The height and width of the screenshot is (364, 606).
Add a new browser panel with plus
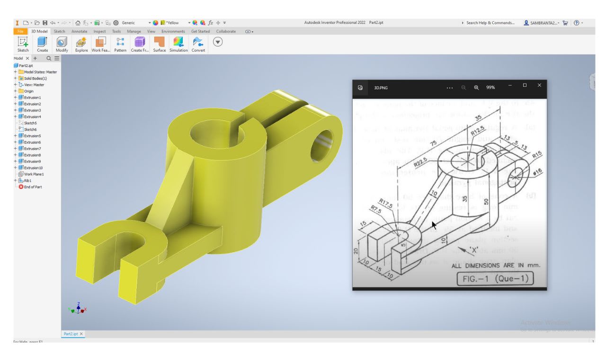35,58
